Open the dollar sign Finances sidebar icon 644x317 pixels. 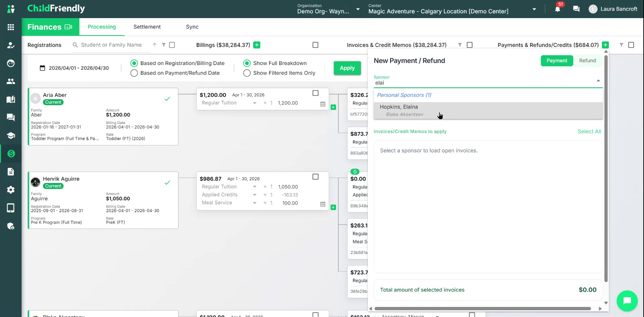click(11, 153)
